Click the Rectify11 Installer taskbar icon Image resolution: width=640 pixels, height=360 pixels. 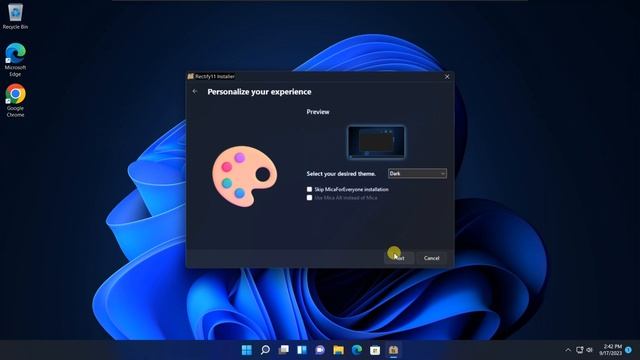[393, 350]
